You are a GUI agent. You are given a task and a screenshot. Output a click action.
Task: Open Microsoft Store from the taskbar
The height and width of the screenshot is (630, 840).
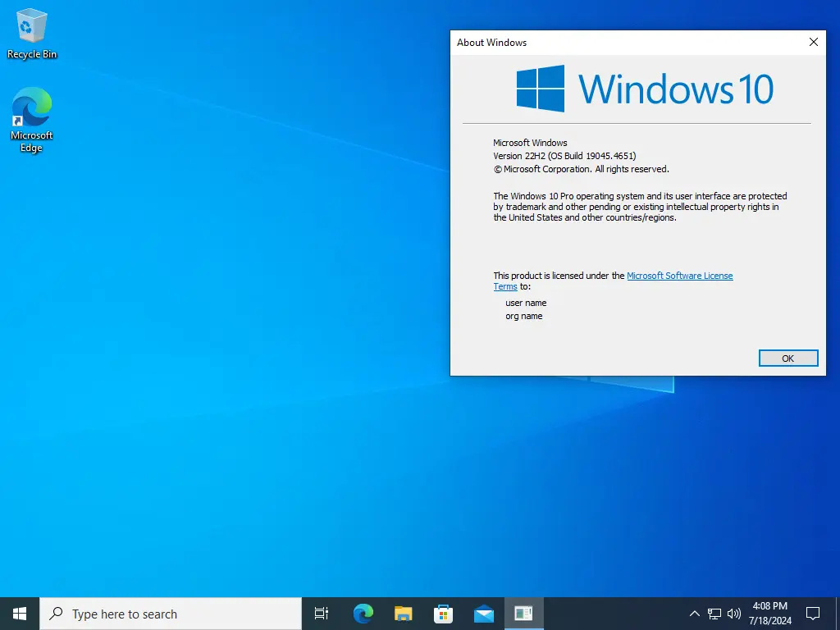pyautogui.click(x=443, y=614)
